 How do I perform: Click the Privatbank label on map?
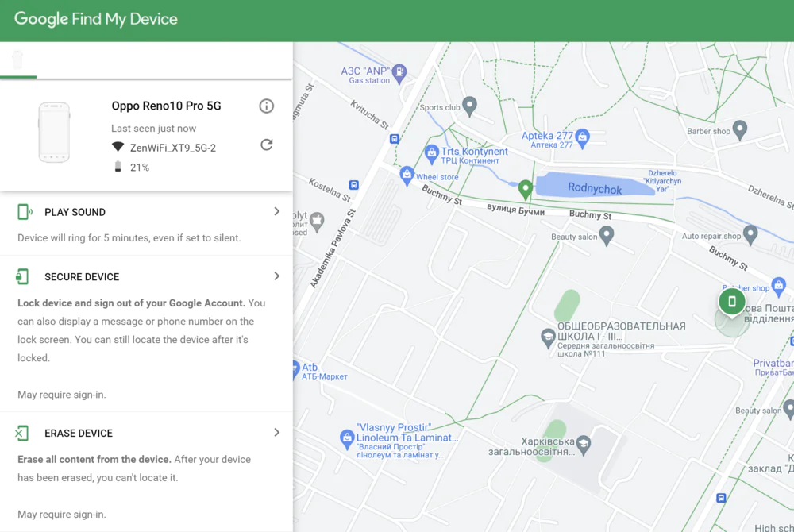pos(773,368)
